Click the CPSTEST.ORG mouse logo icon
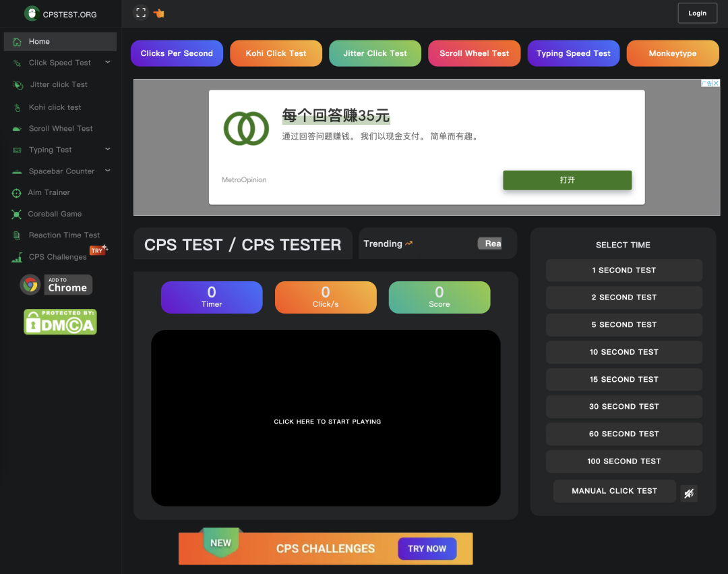The width and height of the screenshot is (728, 574). tap(32, 13)
